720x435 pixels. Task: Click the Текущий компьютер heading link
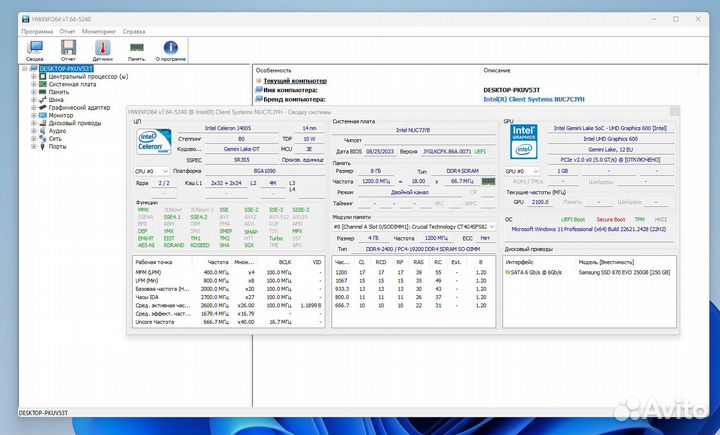(295, 81)
